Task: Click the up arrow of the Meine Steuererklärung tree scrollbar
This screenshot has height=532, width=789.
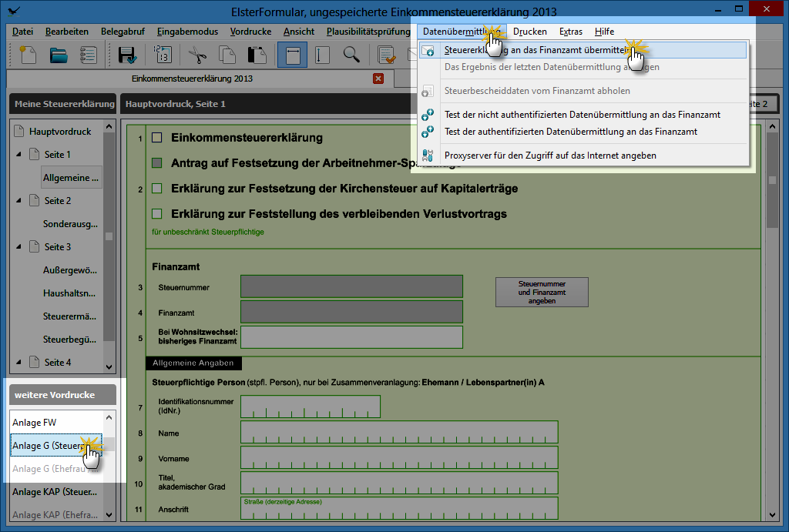Action: [109, 127]
